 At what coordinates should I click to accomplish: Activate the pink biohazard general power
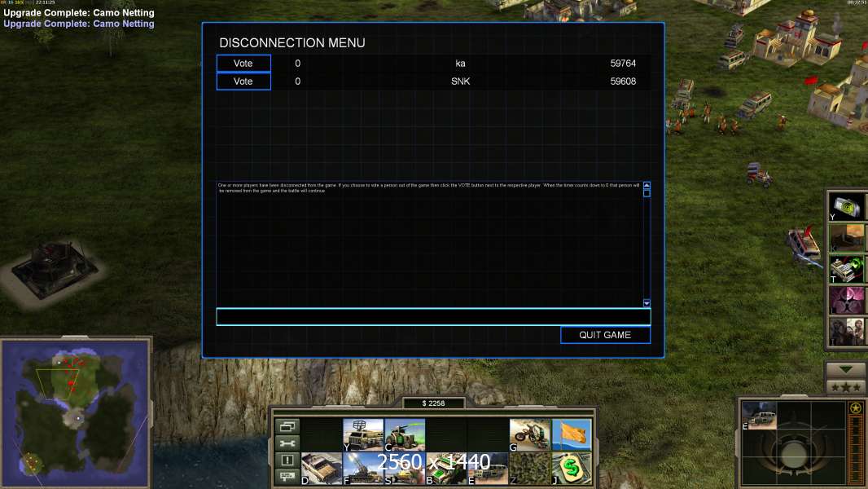coord(847,300)
